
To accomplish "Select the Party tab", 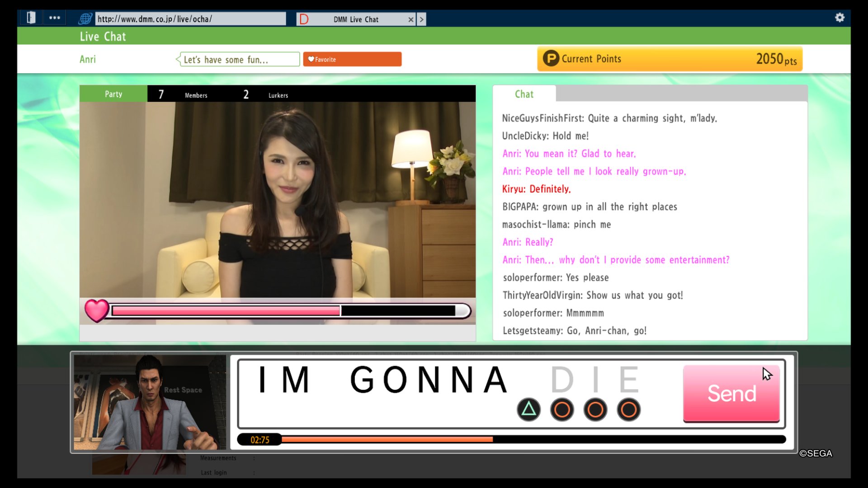I will click(x=113, y=94).
